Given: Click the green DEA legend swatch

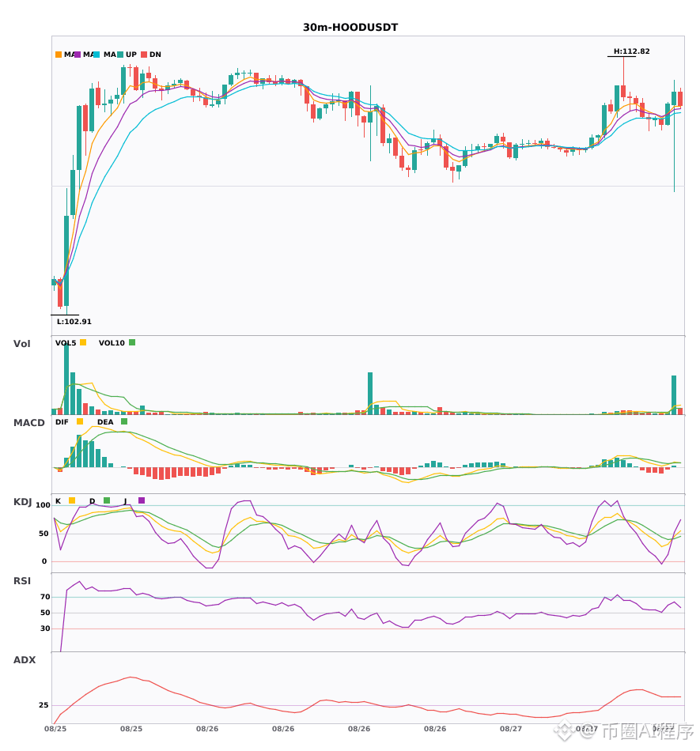Looking at the screenshot, I should pos(124,421).
